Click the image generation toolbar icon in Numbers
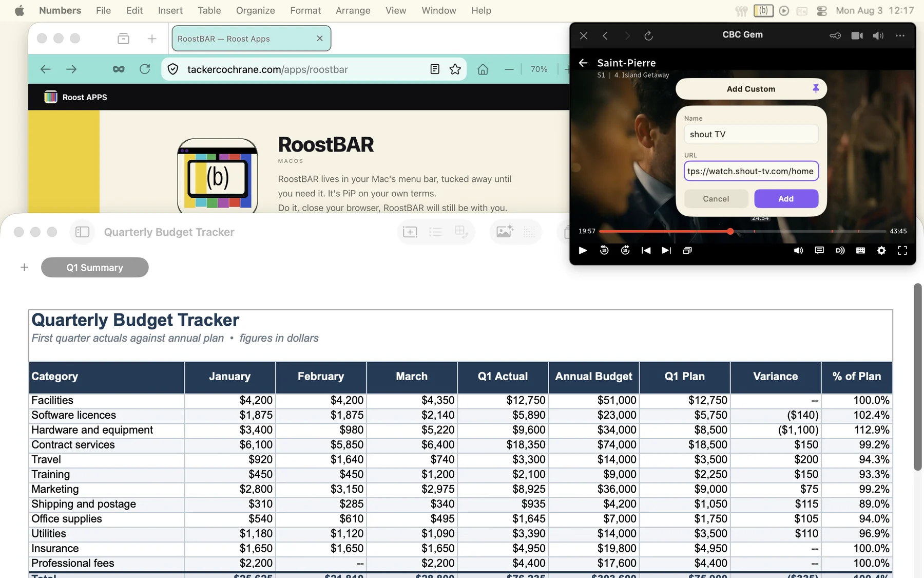This screenshot has height=578, width=924. [504, 232]
